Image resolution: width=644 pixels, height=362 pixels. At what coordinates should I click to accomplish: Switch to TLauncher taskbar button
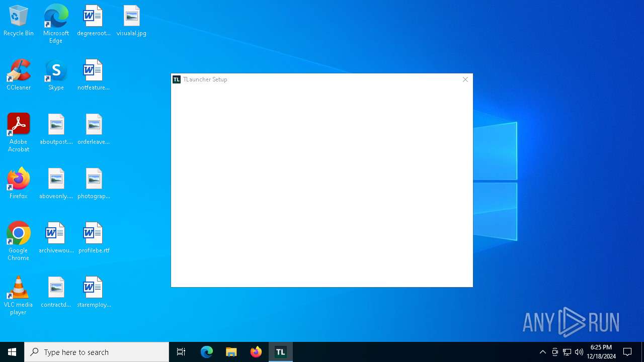point(281,352)
